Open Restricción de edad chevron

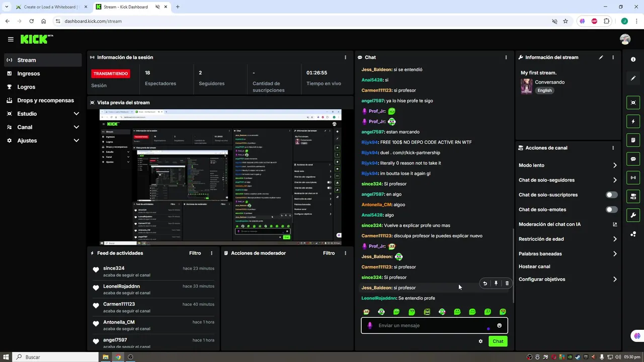pos(615,239)
